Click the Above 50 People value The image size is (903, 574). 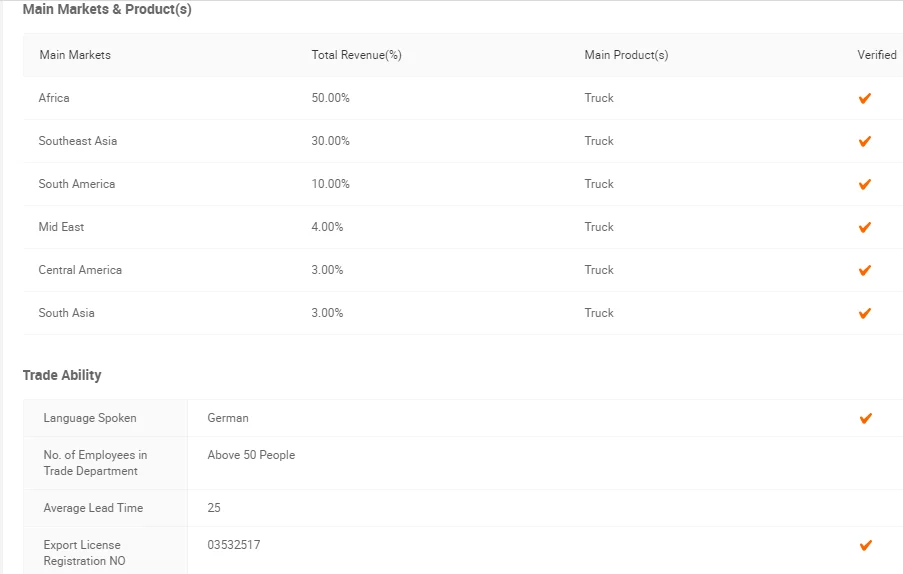[251, 455]
